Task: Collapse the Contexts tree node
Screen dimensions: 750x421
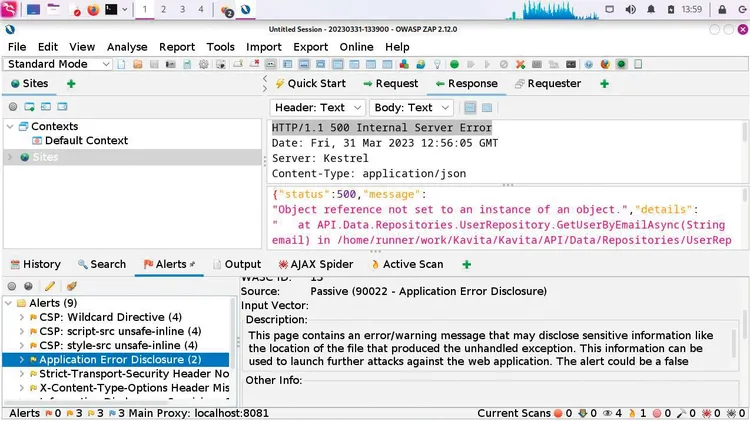Action: click(x=10, y=127)
